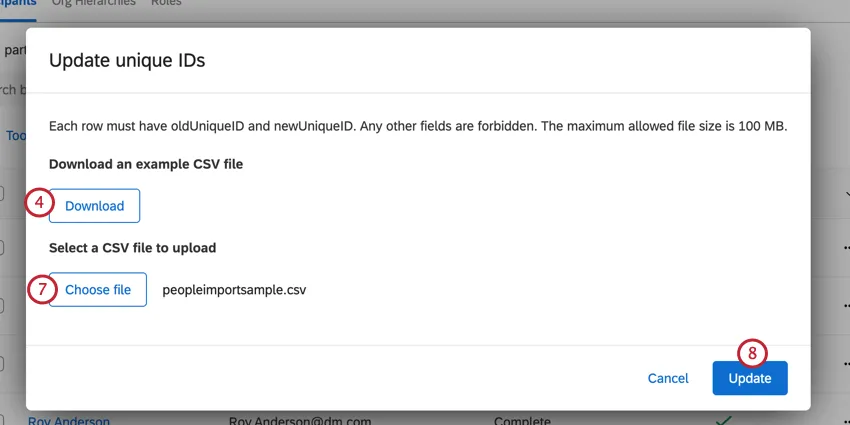Click the circled step 7 marker
Image resolution: width=850 pixels, height=425 pixels.
[38, 288]
